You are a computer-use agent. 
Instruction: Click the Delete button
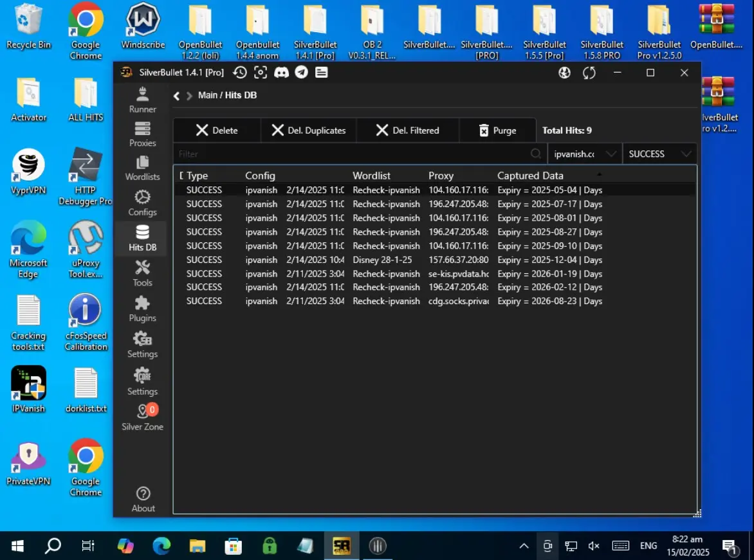click(217, 131)
